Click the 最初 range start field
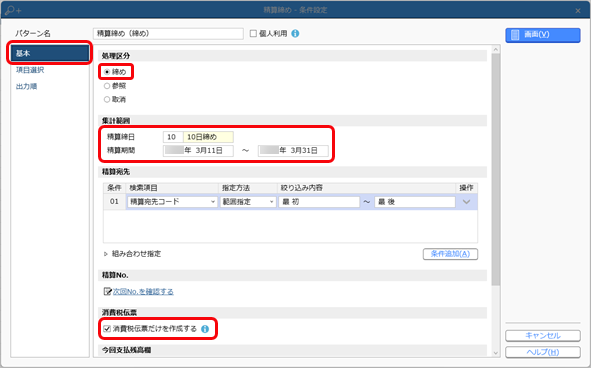Screen dimensions: 591x368 tap(319, 202)
